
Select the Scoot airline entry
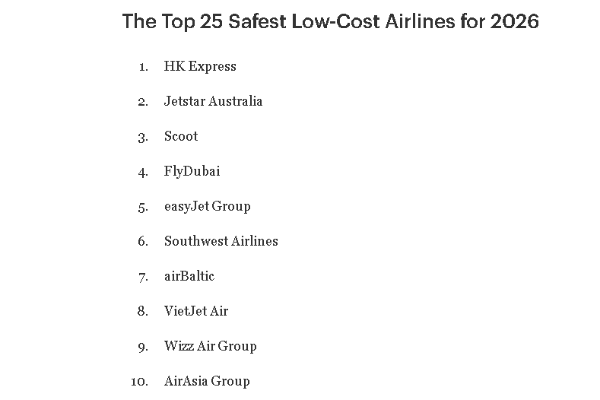click(181, 137)
